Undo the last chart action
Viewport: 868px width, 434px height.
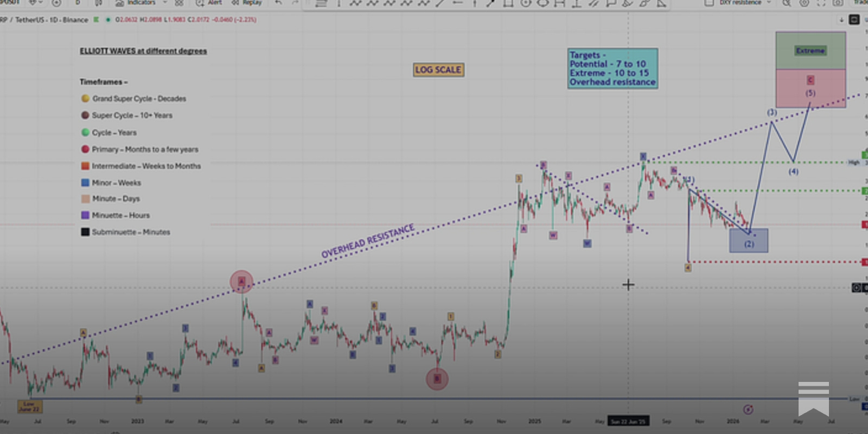point(278,3)
